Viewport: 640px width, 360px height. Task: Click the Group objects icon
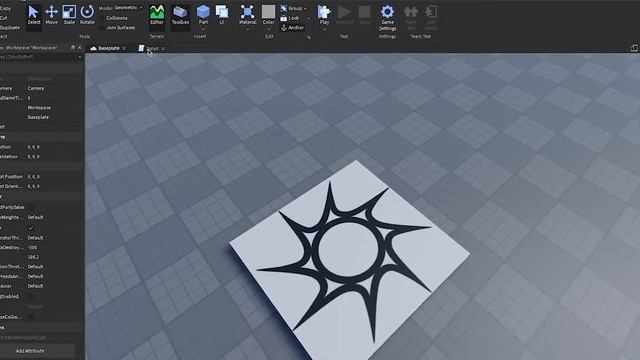tap(284, 8)
